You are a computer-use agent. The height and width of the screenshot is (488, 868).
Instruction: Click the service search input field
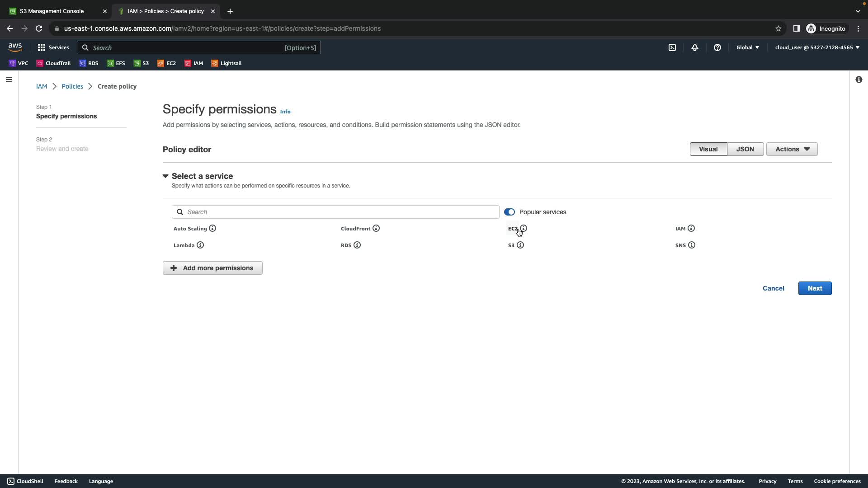click(x=335, y=212)
